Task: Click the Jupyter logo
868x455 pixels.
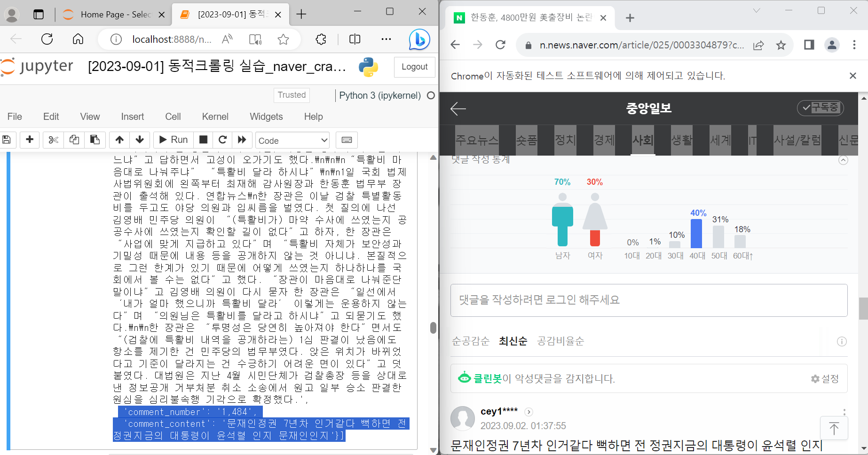Action: [x=37, y=66]
